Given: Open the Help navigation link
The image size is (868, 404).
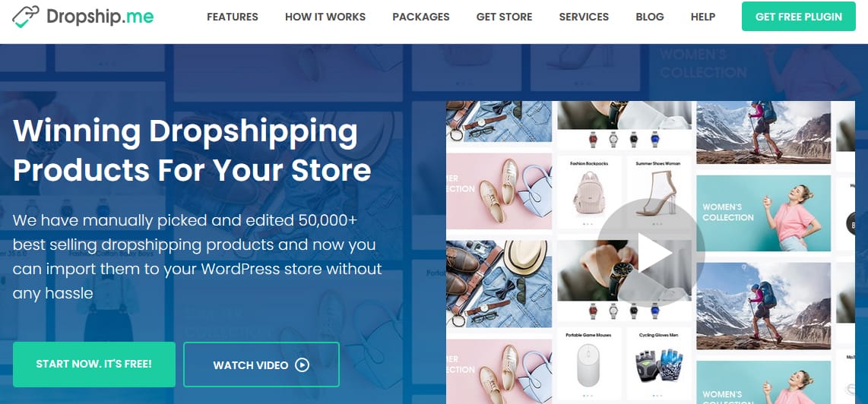Looking at the screenshot, I should pyautogui.click(x=703, y=17).
